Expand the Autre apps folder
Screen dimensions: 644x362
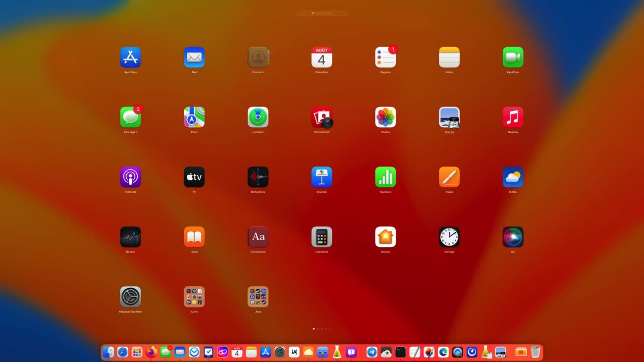(x=194, y=297)
